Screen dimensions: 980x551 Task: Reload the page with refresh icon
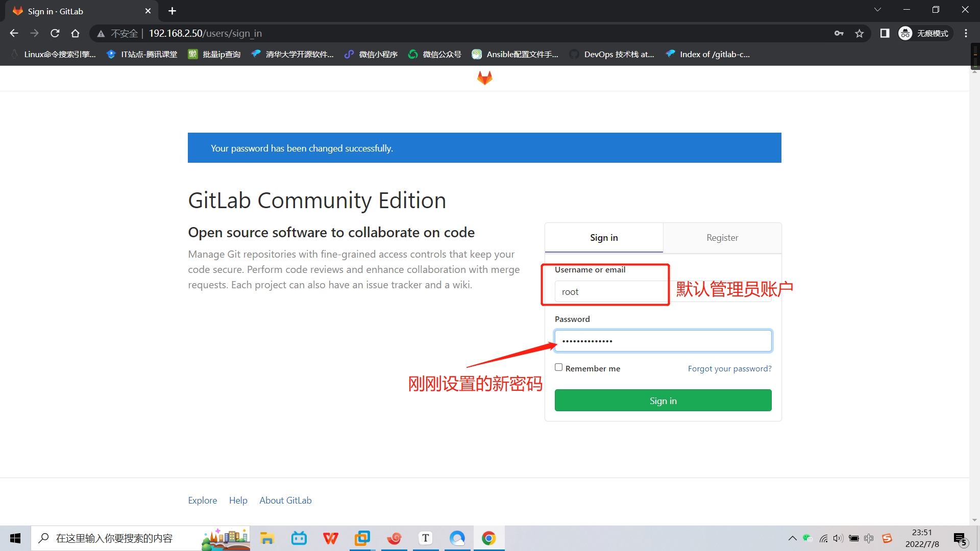[55, 33]
